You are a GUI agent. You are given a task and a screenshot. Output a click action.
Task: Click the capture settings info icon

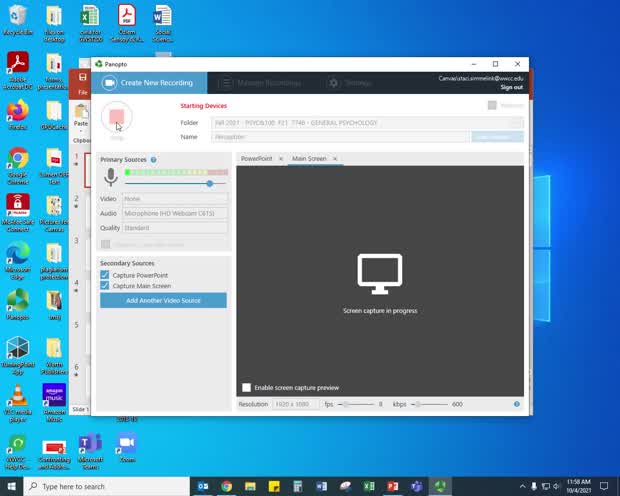(x=517, y=404)
